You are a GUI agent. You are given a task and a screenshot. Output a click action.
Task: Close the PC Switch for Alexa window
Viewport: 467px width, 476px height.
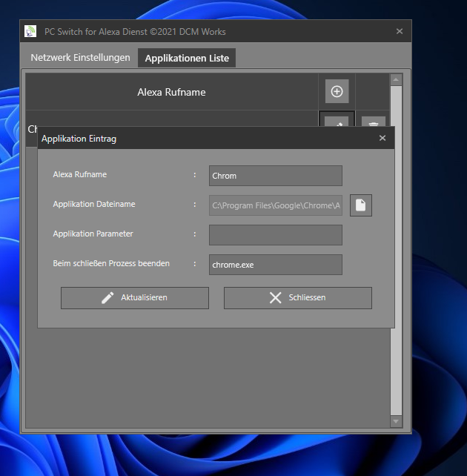400,32
